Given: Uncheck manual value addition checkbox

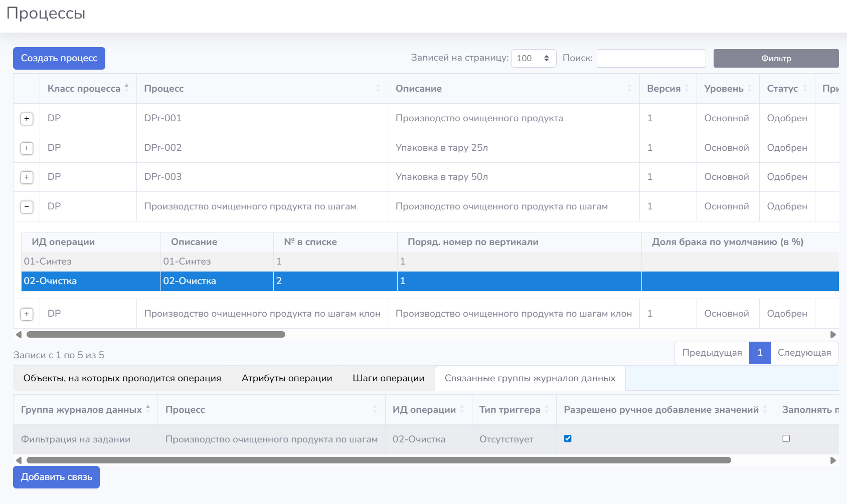Looking at the screenshot, I should [x=568, y=438].
